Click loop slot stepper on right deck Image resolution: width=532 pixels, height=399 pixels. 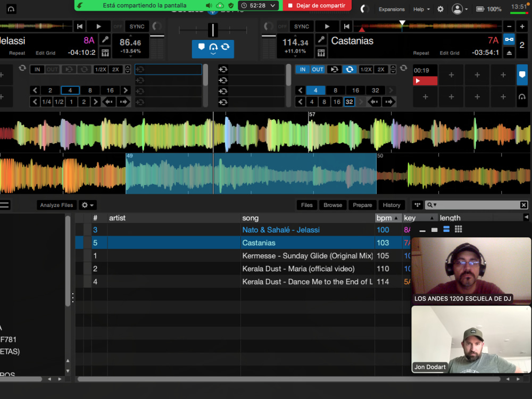pos(393,70)
